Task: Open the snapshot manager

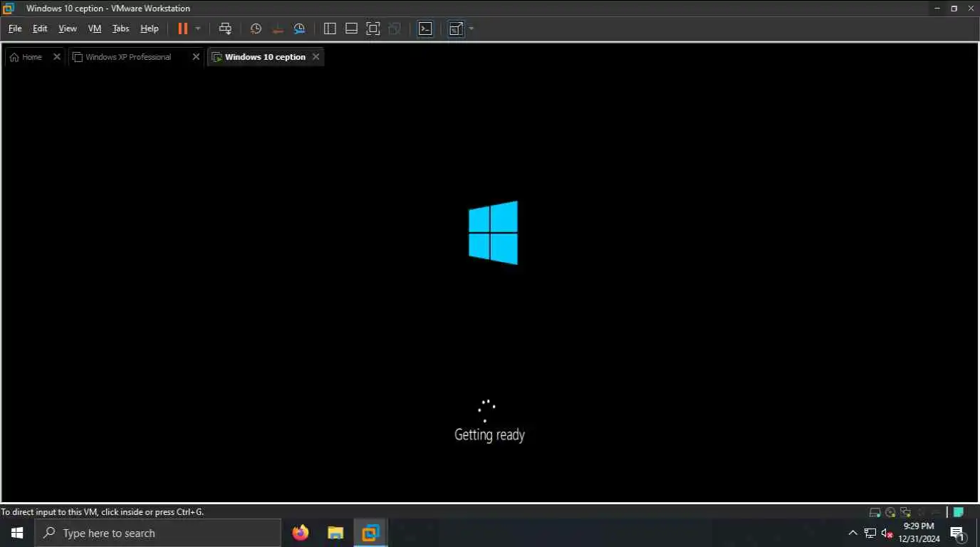Action: [300, 28]
